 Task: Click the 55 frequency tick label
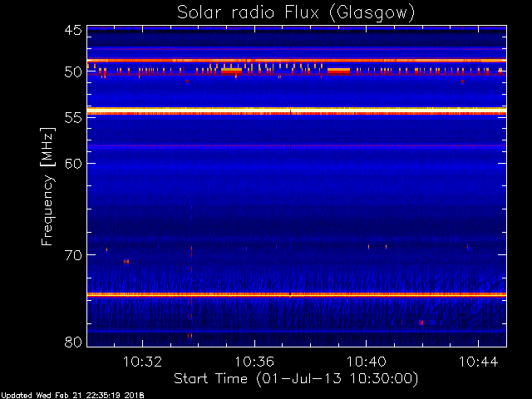tap(73, 118)
